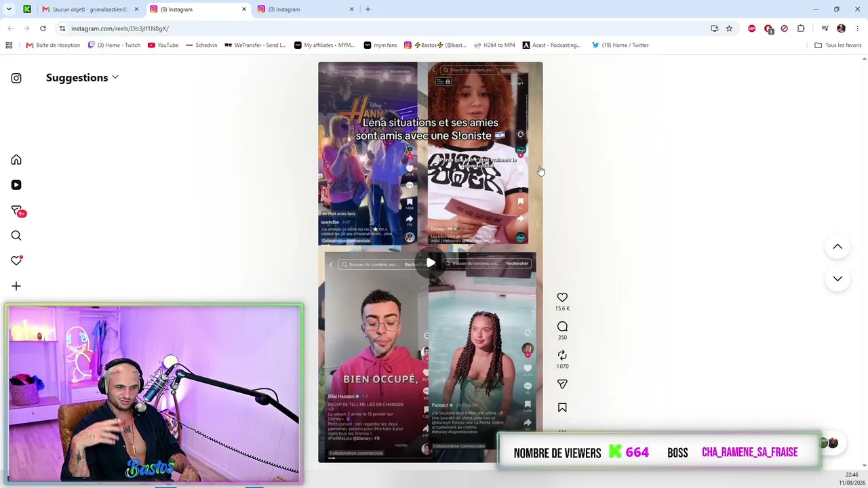Open the Extensions puzzle menu

[801, 28]
